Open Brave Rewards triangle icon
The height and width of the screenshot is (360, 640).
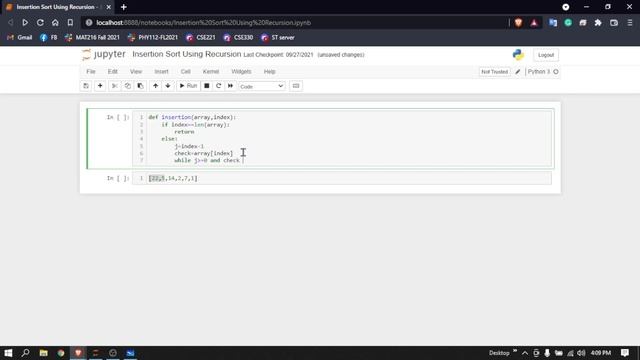(x=534, y=23)
